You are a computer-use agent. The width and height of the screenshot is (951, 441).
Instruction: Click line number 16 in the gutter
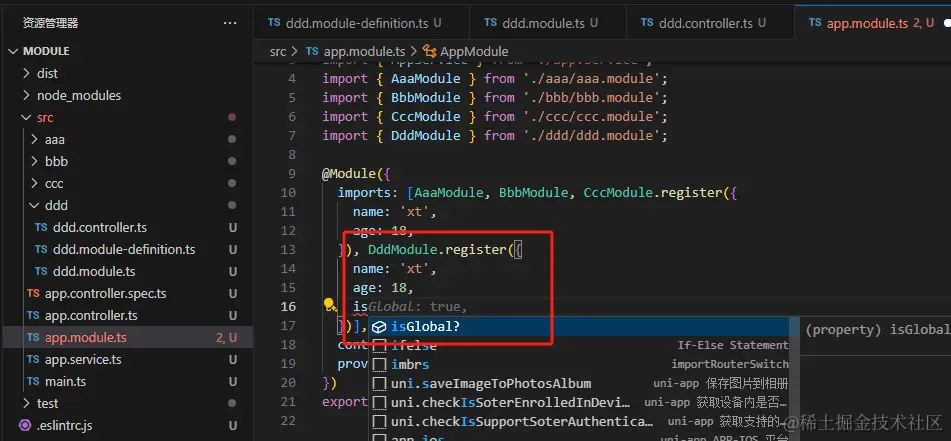coord(289,306)
